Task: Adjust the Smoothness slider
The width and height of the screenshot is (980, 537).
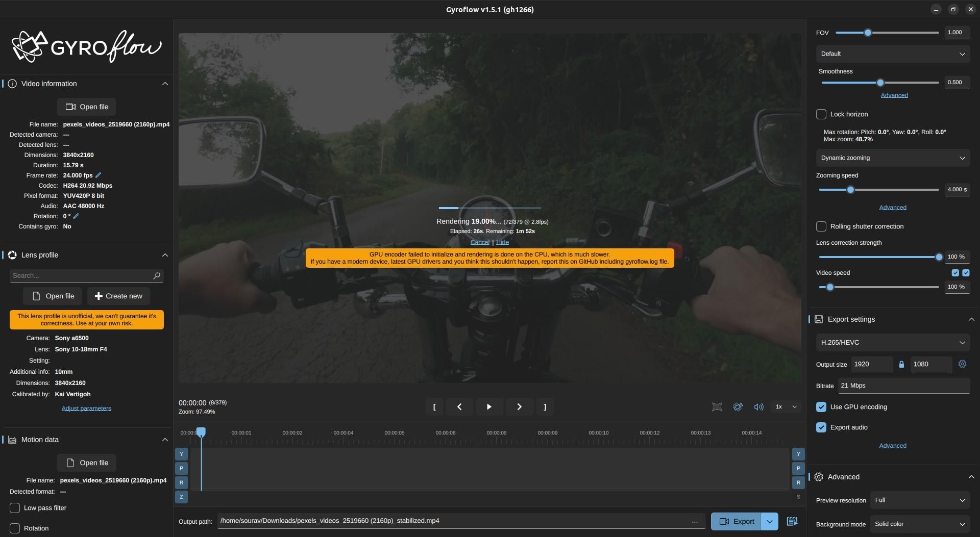Action: pos(879,82)
